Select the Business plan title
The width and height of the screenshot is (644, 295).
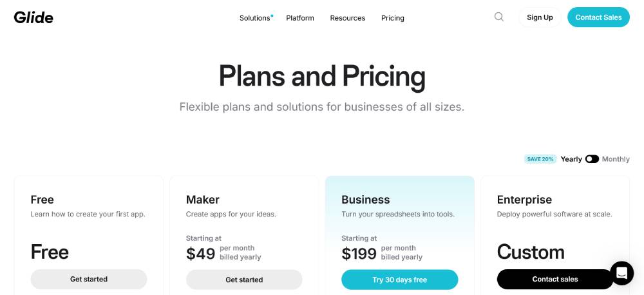(x=366, y=200)
